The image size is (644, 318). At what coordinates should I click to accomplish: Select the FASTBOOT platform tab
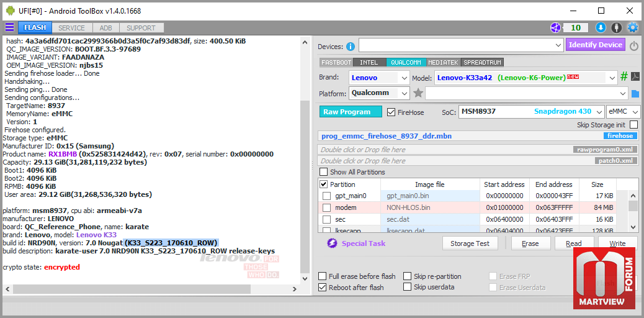tap(336, 63)
